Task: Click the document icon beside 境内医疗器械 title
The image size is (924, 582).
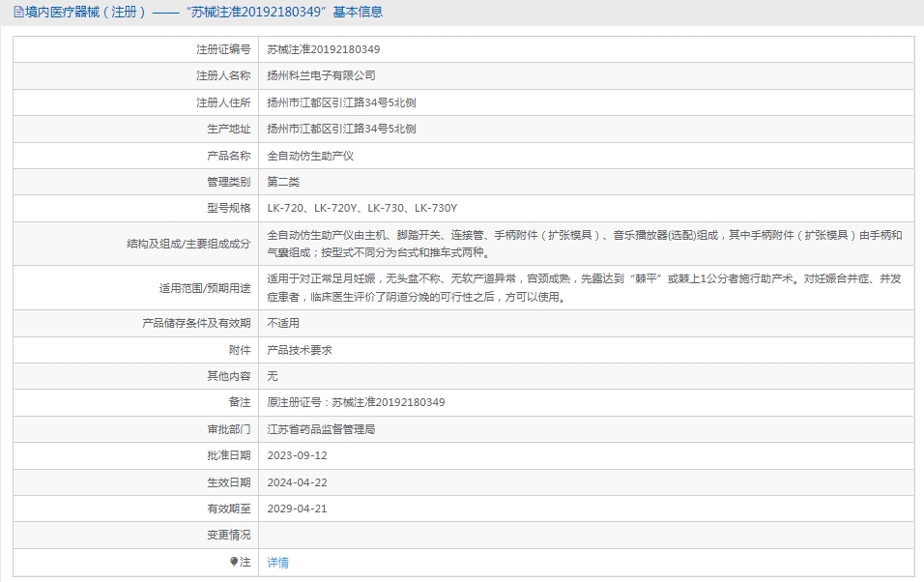Action: click(x=18, y=12)
